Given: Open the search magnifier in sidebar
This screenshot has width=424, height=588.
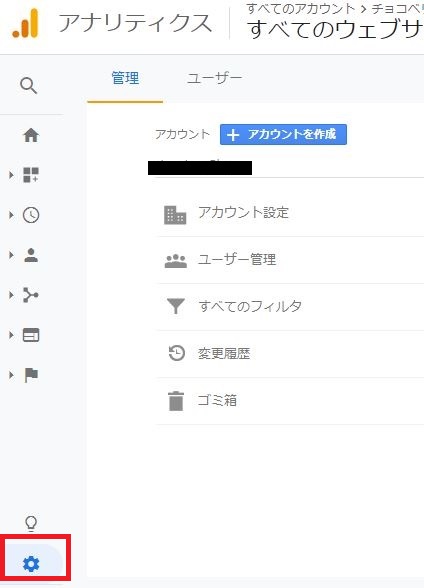Looking at the screenshot, I should click(28, 86).
